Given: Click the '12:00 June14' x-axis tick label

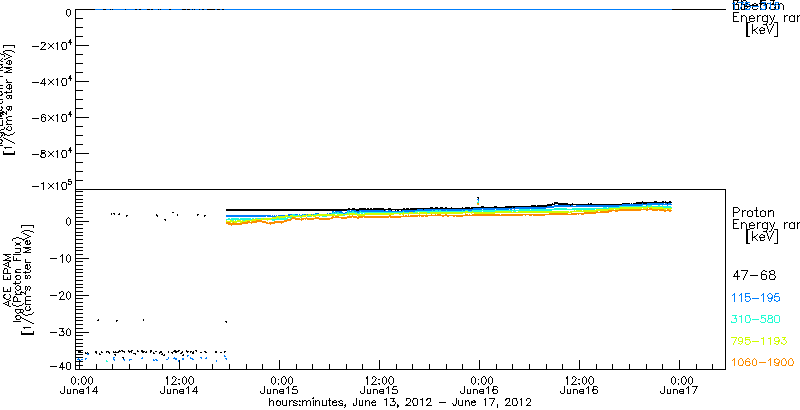Looking at the screenshot, I should point(178,386).
